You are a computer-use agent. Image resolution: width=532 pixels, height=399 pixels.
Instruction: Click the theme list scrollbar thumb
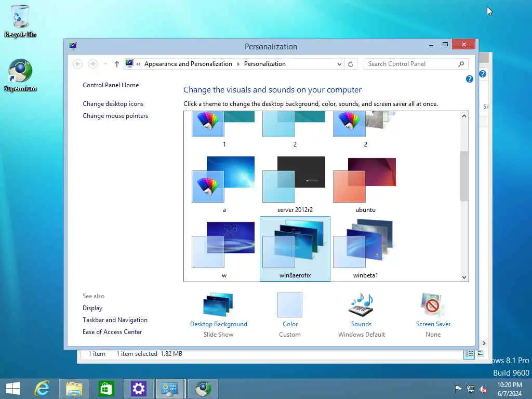[x=464, y=176]
